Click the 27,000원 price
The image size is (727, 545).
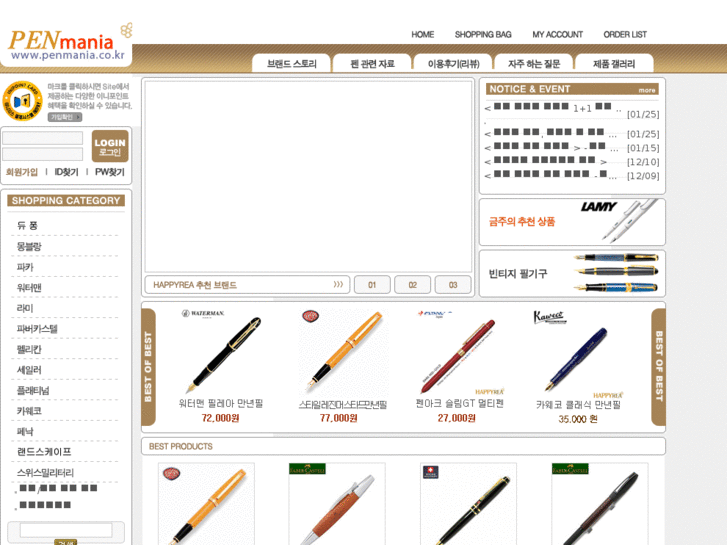457,418
